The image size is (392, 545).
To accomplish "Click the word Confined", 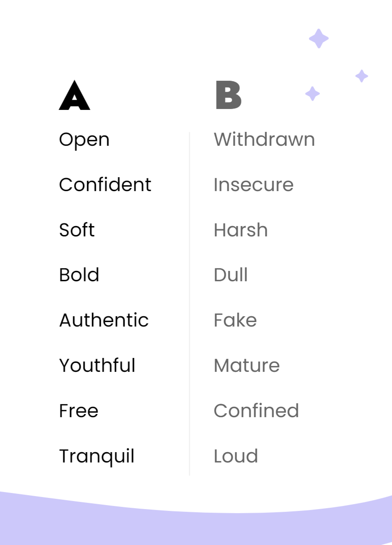I will click(x=256, y=410).
